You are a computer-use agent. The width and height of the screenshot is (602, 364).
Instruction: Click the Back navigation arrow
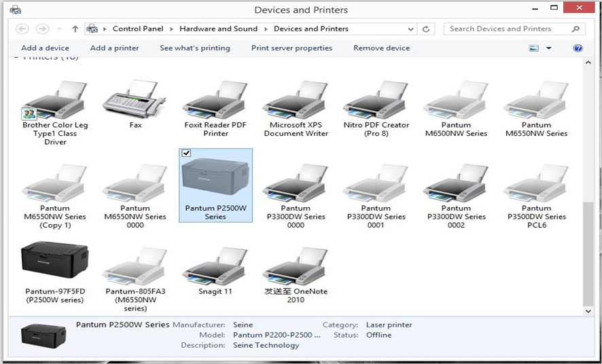pyautogui.click(x=22, y=29)
